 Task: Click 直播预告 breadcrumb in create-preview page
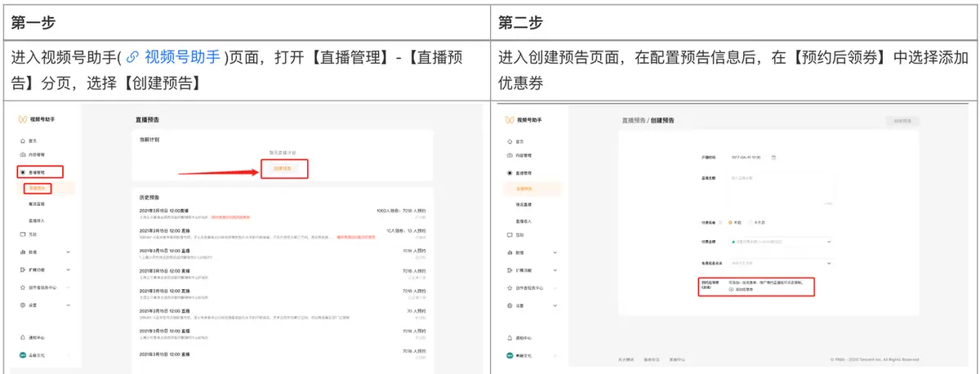click(x=633, y=120)
